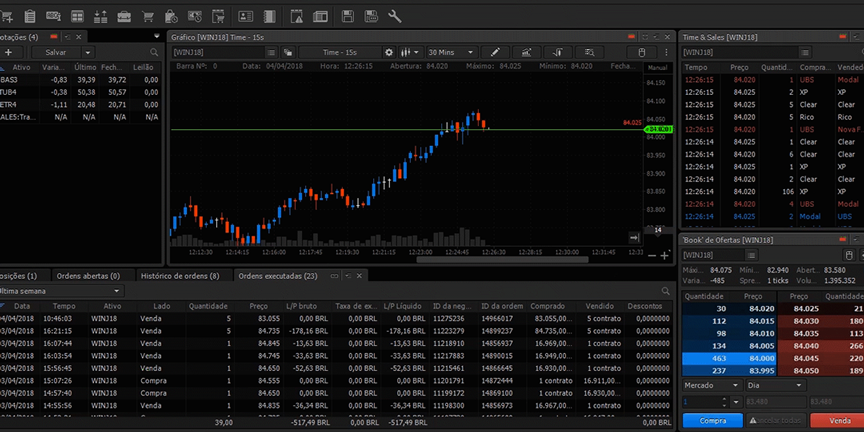
Task: Click the chart strategy icon beside indicators
Action: click(x=558, y=52)
